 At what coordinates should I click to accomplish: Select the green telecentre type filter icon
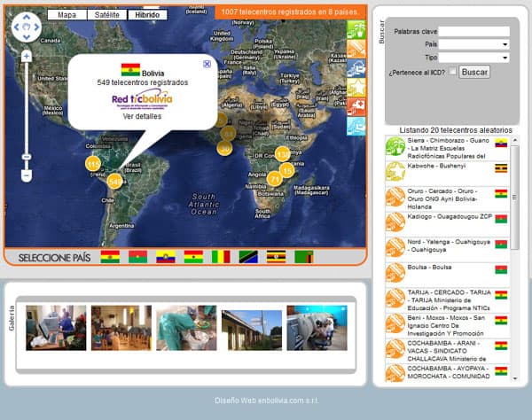356,29
